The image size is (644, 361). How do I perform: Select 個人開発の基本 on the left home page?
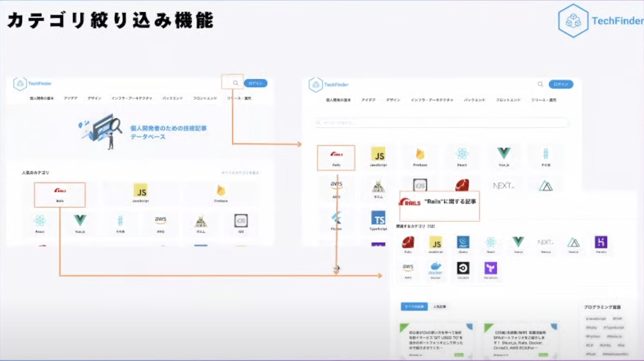tap(42, 98)
